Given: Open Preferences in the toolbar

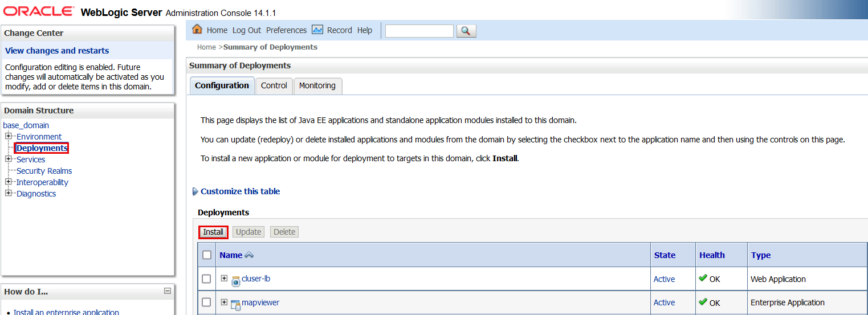Looking at the screenshot, I should coord(286,30).
